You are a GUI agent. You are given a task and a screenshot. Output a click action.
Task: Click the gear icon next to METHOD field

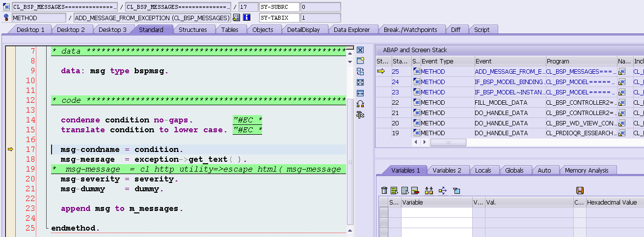point(6,18)
